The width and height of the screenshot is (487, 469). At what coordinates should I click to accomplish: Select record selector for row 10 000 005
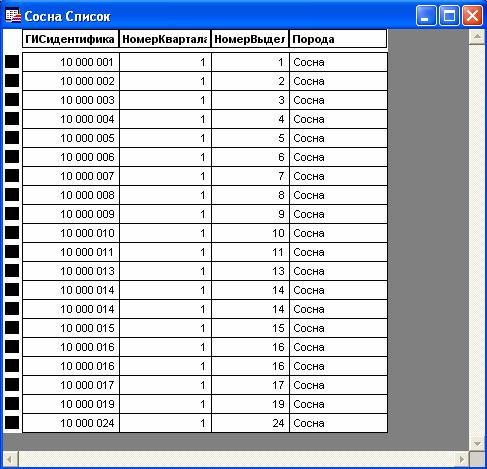point(12,138)
